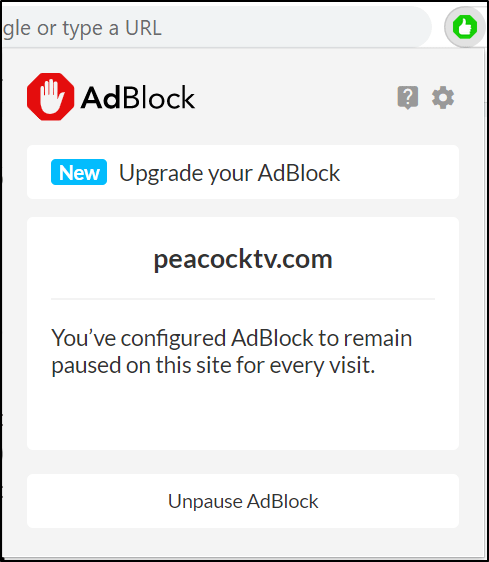This screenshot has height=562, width=489.
Task: Focus the browser URL address bar
Action: 215,27
